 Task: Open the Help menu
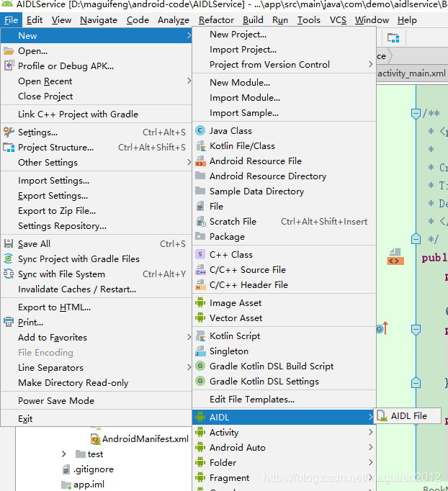407,20
